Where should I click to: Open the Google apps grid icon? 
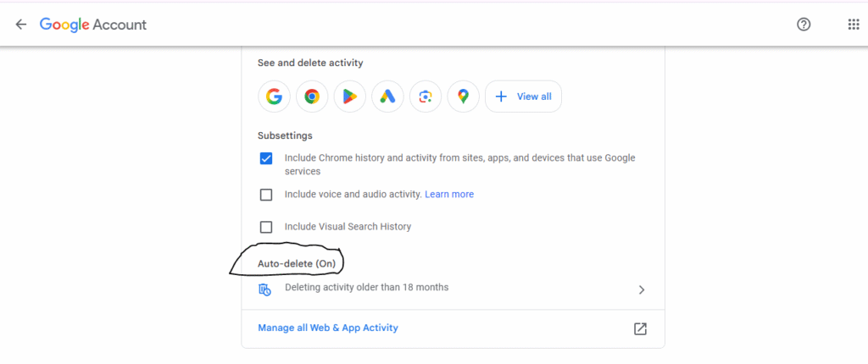point(853,25)
